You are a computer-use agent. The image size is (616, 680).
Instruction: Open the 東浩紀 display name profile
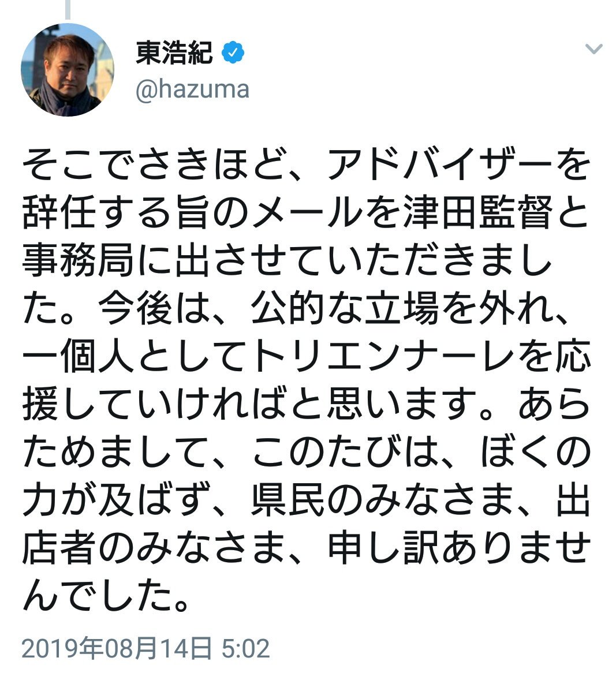click(x=174, y=53)
